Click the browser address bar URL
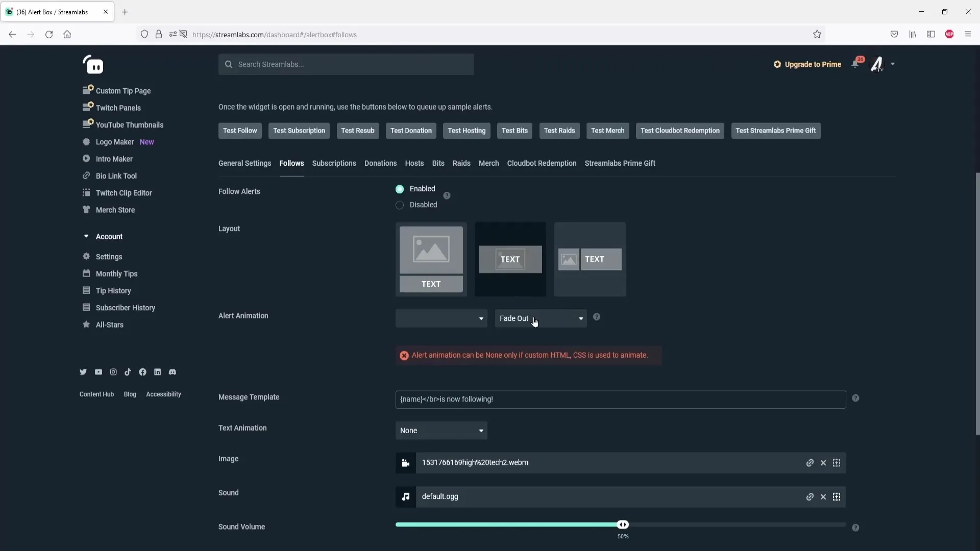This screenshot has height=551, width=980. coord(275,35)
